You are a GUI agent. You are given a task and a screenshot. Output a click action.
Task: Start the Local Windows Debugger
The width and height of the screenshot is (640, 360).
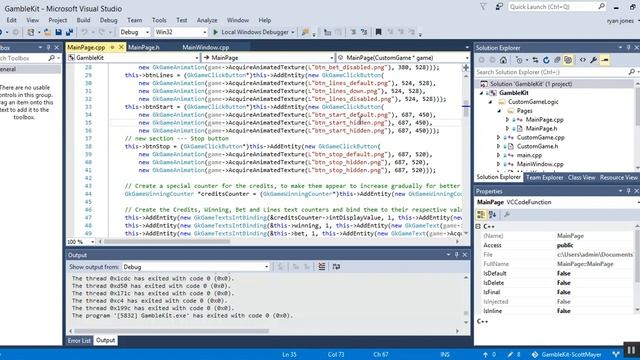(x=253, y=32)
